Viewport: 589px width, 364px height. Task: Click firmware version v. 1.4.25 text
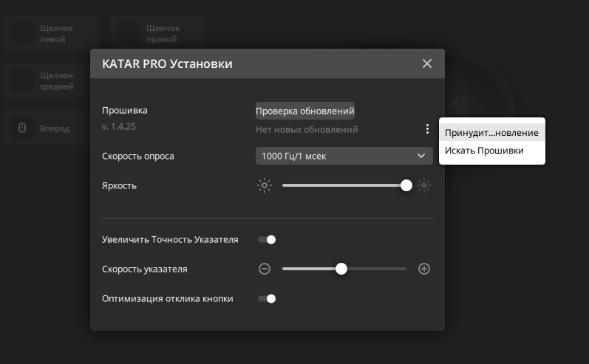coord(119,127)
